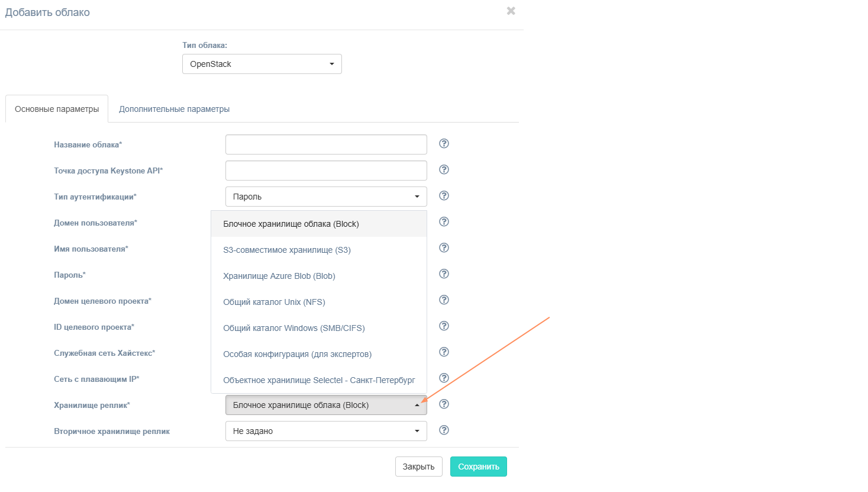Open the Тип аутентификации Пароль dropdown
This screenshot has width=868, height=492.
tap(326, 197)
